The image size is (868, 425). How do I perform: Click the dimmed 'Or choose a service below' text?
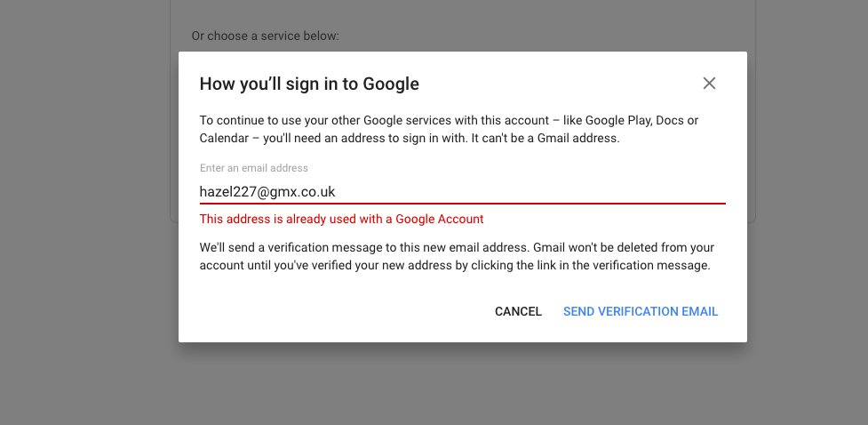(x=265, y=36)
